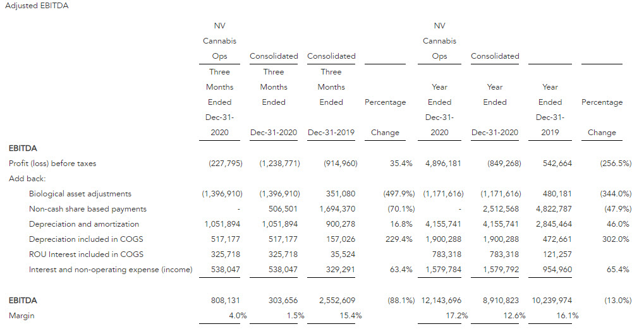The image size is (644, 329).
Task: Select the Biological asset adjustments row label
Action: (x=80, y=193)
